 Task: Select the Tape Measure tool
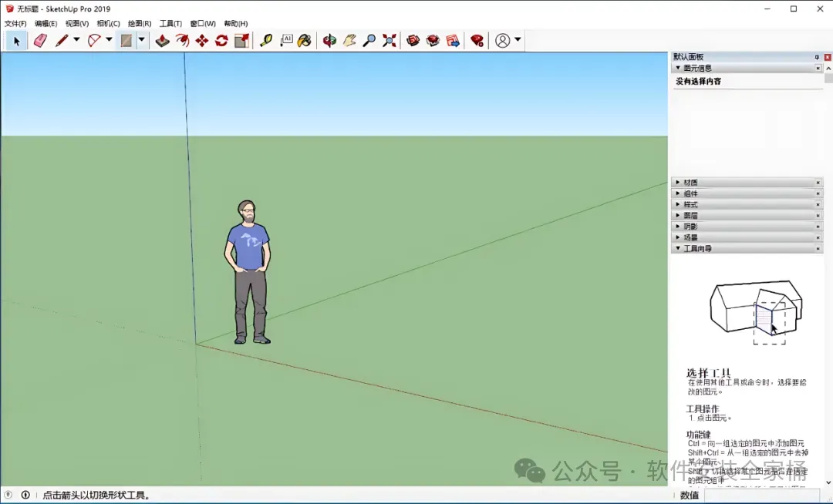click(265, 41)
